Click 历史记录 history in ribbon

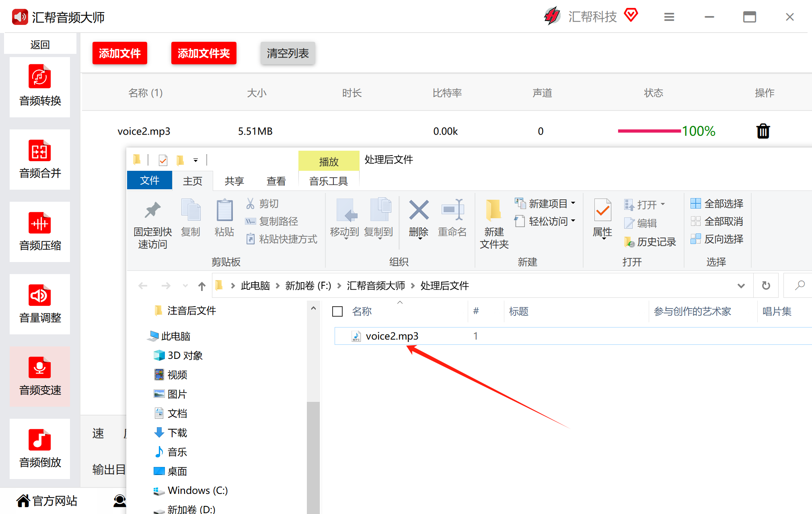[650, 242]
